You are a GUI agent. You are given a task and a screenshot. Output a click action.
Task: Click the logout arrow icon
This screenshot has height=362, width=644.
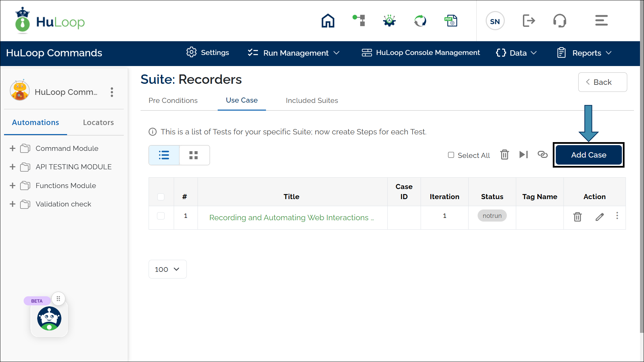529,21
